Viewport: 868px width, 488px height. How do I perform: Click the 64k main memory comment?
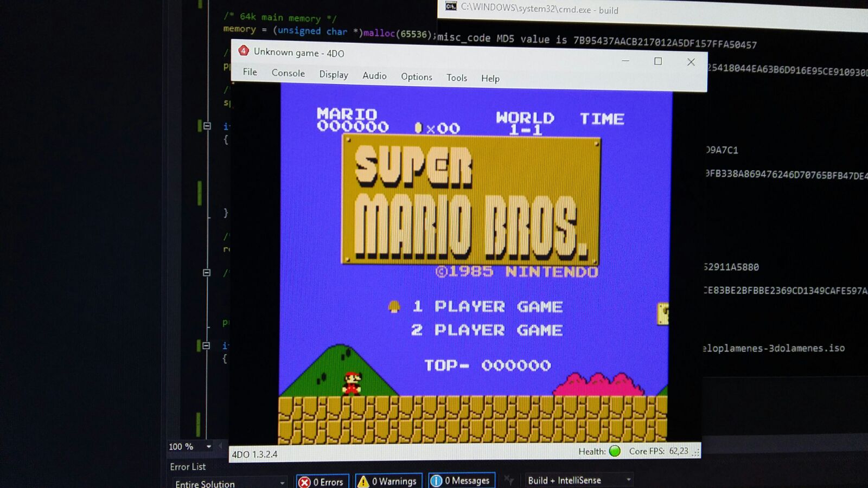click(280, 17)
